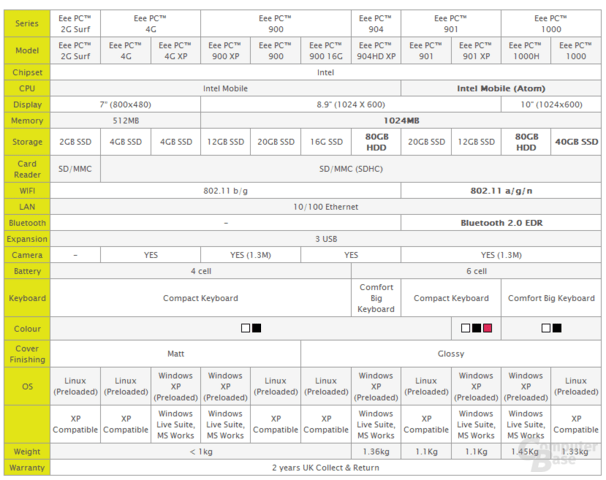Select the 'SD/MMC (SDHC)' card reader cell
Viewport: 606px width, 480px height.
(x=351, y=169)
